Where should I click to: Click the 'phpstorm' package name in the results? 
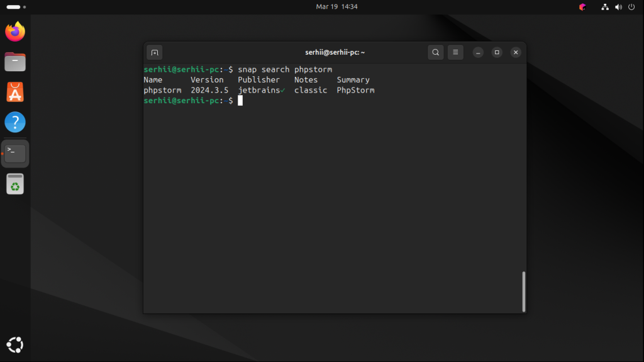162,90
